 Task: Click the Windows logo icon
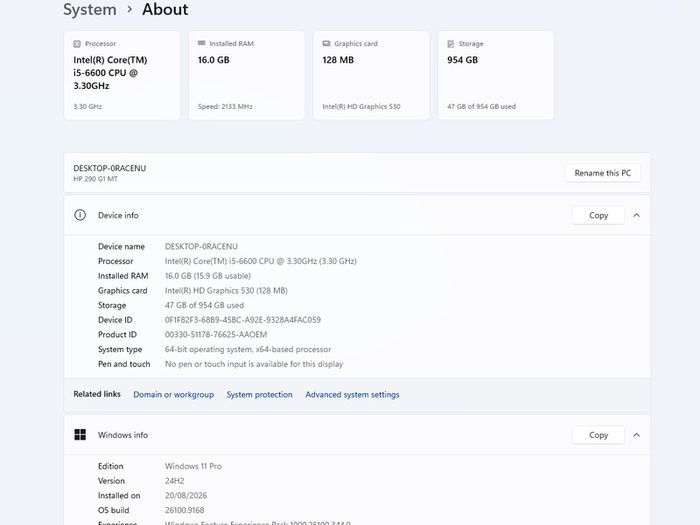tap(80, 435)
